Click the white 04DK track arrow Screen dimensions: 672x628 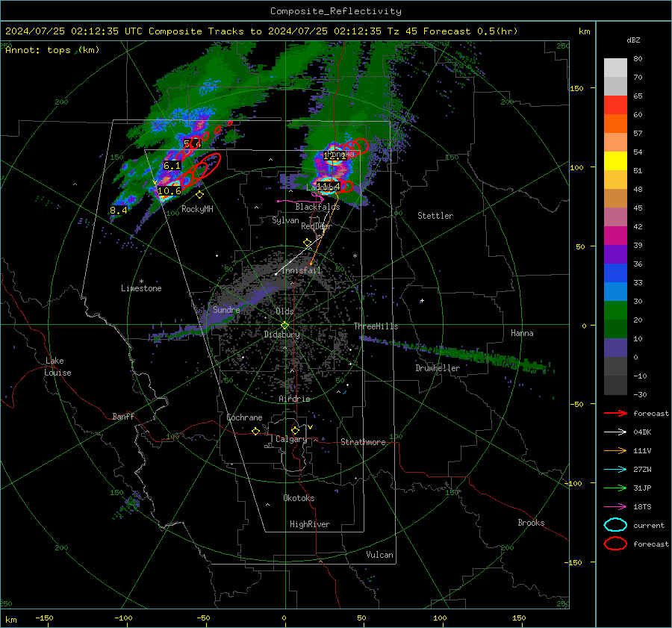(615, 432)
